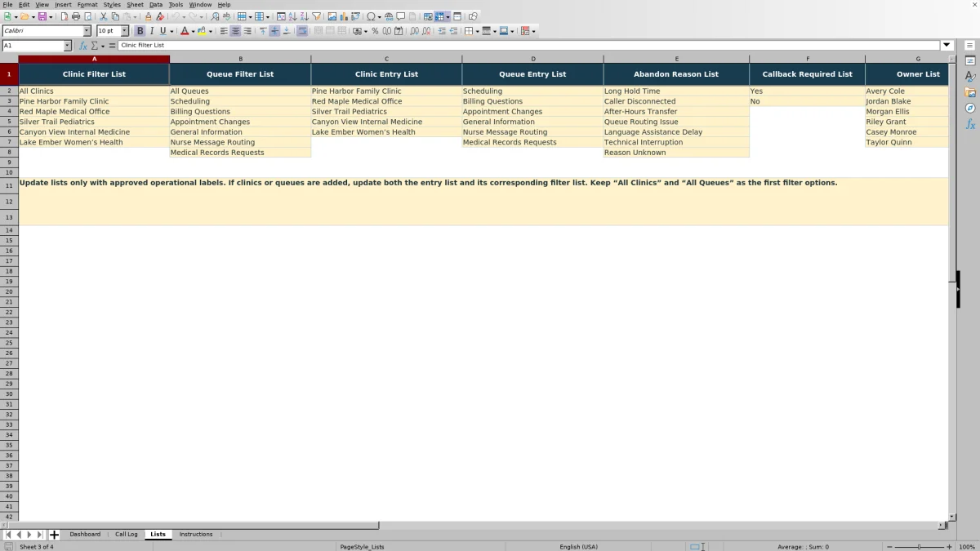Open the File menu
This screenshot has height=551, width=980.
[7, 5]
